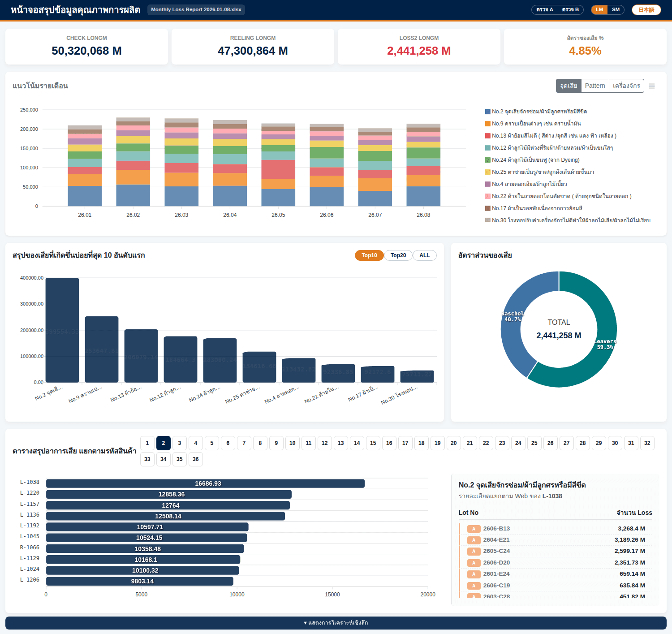
Task: Show ALL defects
Action: [425, 255]
